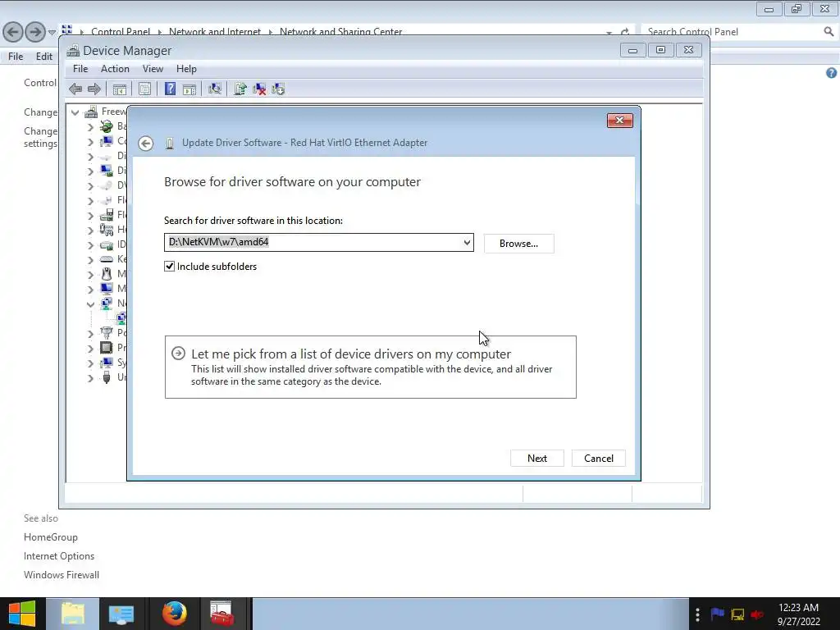This screenshot has height=630, width=840.
Task: Select the Keyboards category icon in device tree
Action: pyautogui.click(x=107, y=259)
